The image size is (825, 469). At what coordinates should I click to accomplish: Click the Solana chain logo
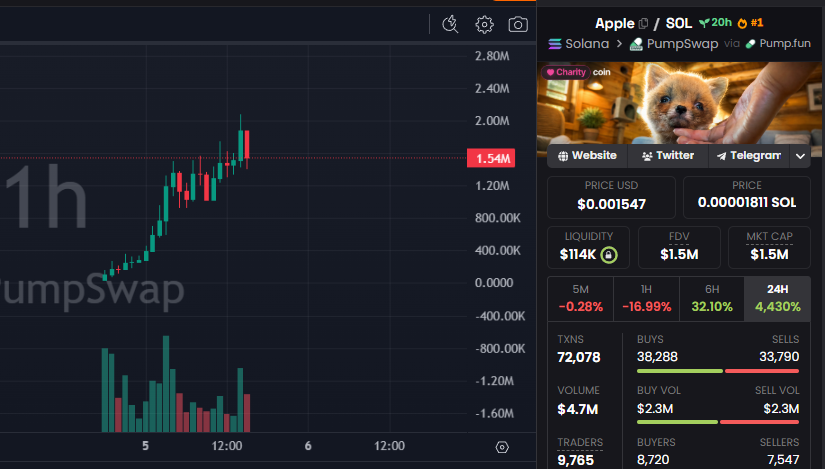[x=555, y=44]
